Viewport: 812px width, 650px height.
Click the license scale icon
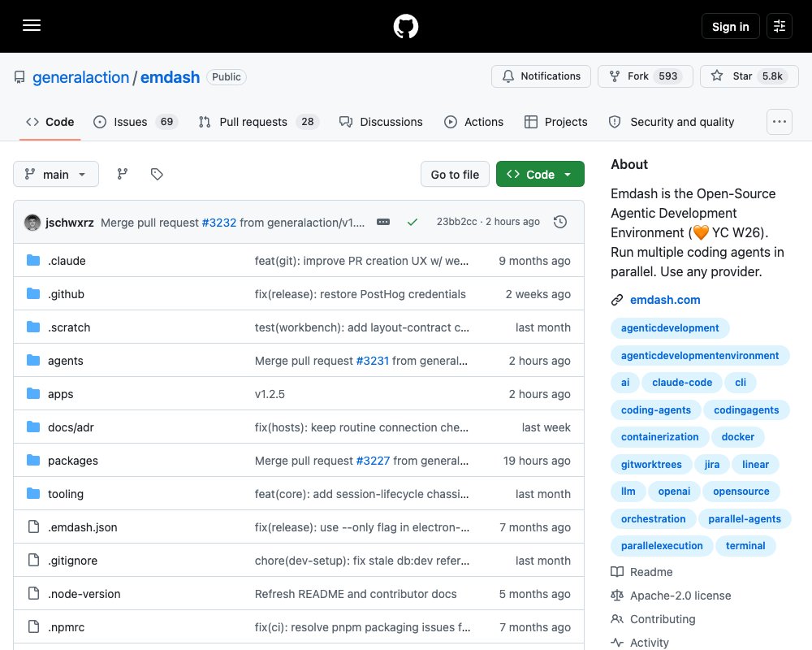pos(617,596)
